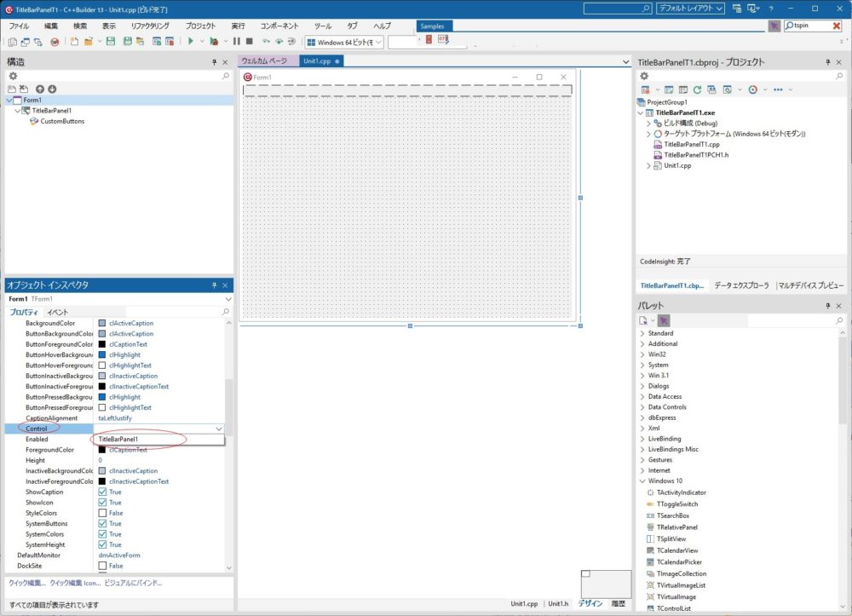Click the gear icon in project panel
The width and height of the screenshot is (852, 616).
(x=644, y=76)
